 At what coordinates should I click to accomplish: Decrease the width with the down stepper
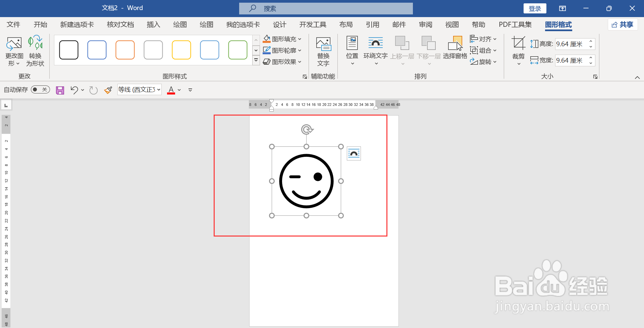coord(591,63)
